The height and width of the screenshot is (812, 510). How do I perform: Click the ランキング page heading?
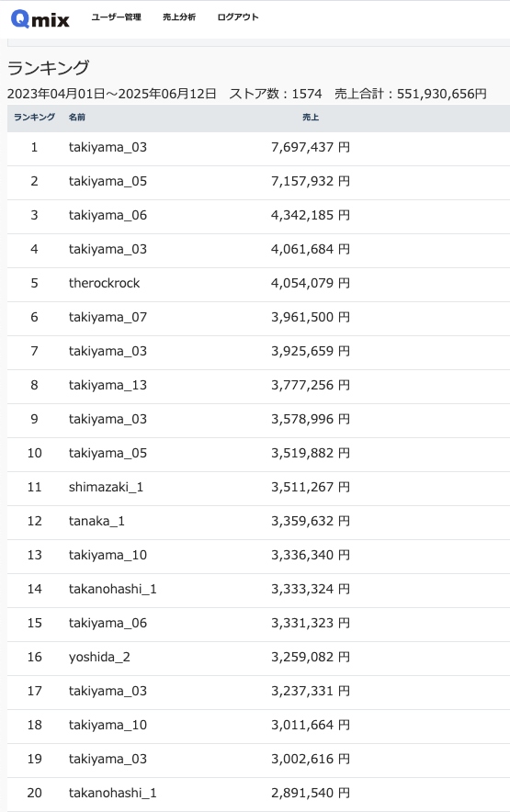(48, 67)
